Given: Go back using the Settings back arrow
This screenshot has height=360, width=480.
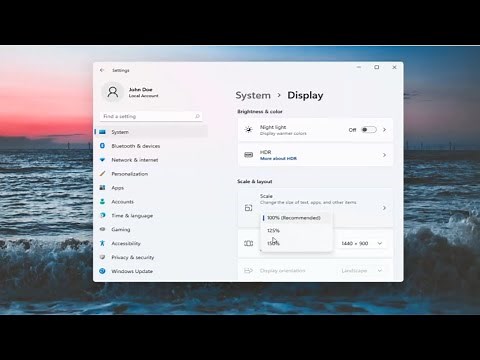Looking at the screenshot, I should 102,70.
